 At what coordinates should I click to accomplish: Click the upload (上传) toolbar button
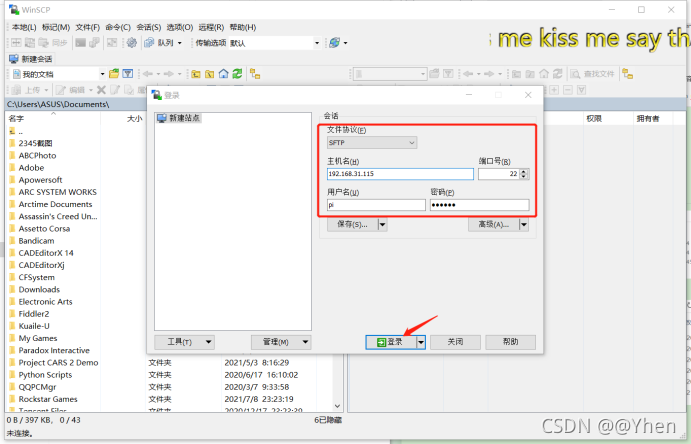[29, 90]
